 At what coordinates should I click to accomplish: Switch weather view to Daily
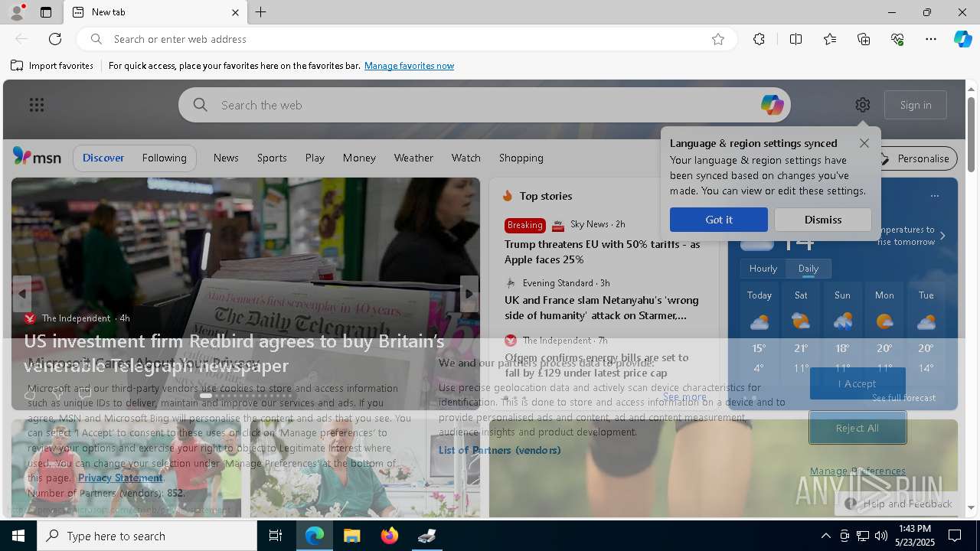tap(808, 269)
